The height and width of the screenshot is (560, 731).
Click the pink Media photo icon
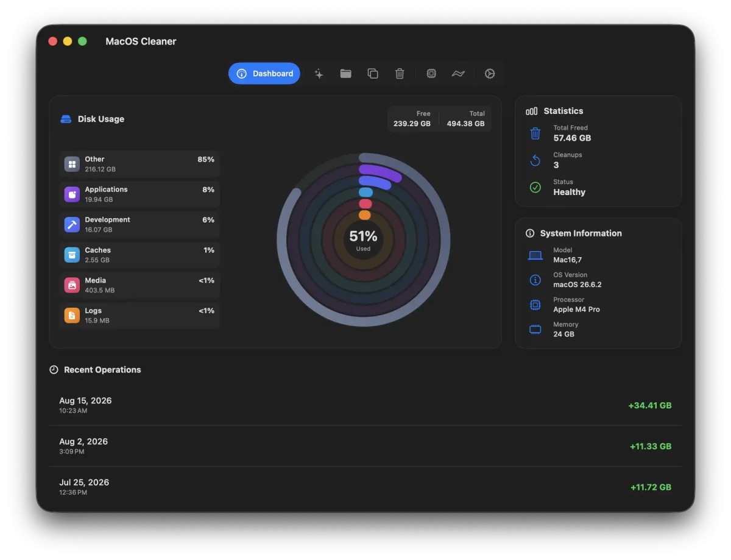(x=72, y=285)
